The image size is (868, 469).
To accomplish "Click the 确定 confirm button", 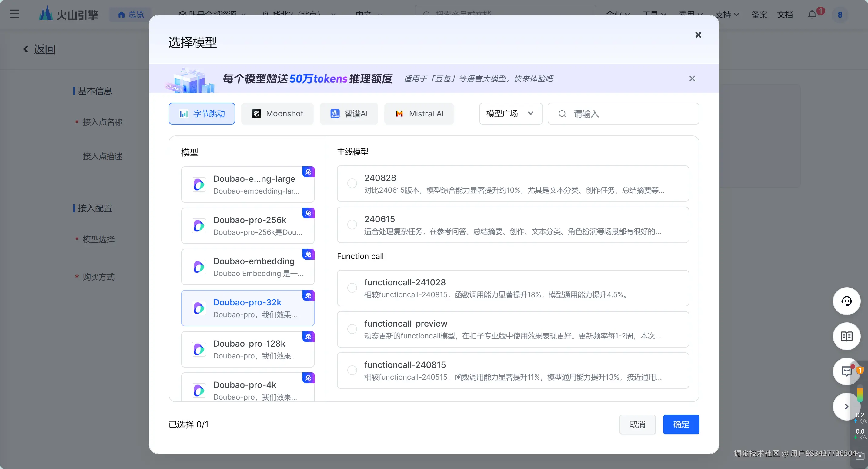I will point(681,424).
